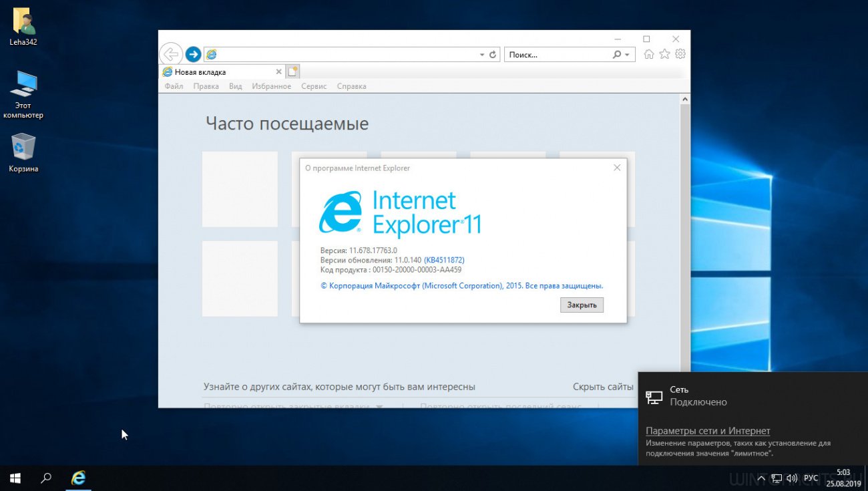
Task: Click the taskbar clock showing 5:03
Action: click(843, 478)
